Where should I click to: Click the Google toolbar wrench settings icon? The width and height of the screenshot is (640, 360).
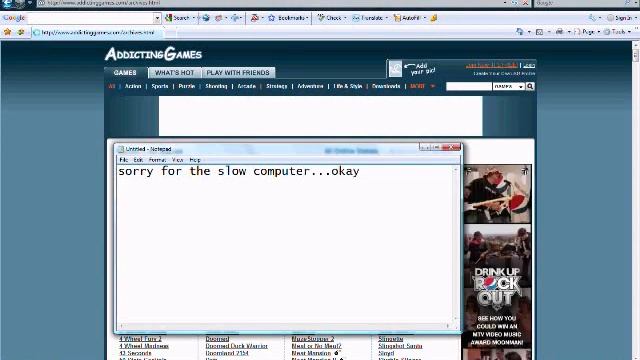[x=592, y=18]
